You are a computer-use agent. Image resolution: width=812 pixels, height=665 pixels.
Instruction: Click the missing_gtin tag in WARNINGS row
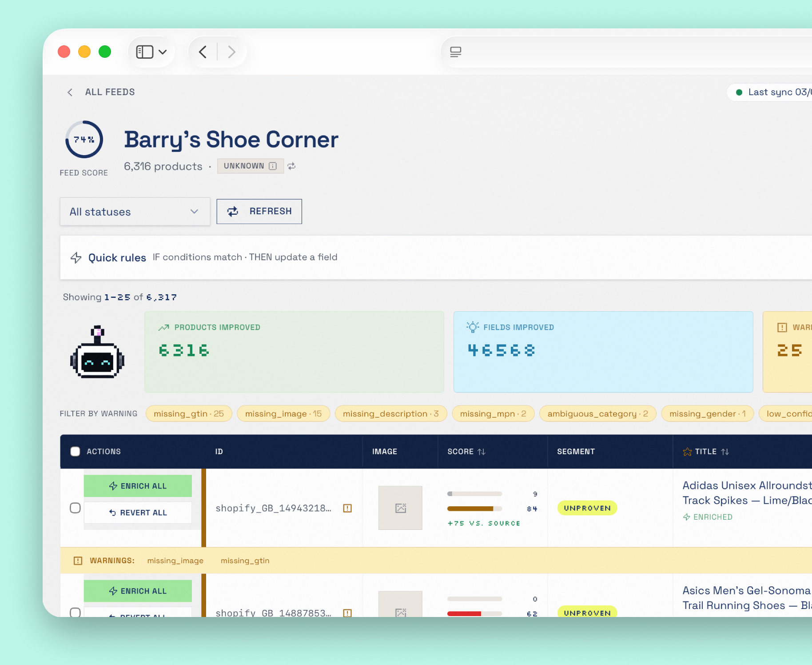click(x=245, y=561)
